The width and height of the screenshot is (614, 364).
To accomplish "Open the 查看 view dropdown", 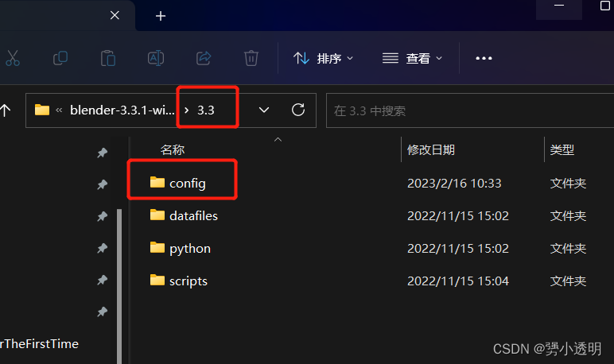I will 412,58.
